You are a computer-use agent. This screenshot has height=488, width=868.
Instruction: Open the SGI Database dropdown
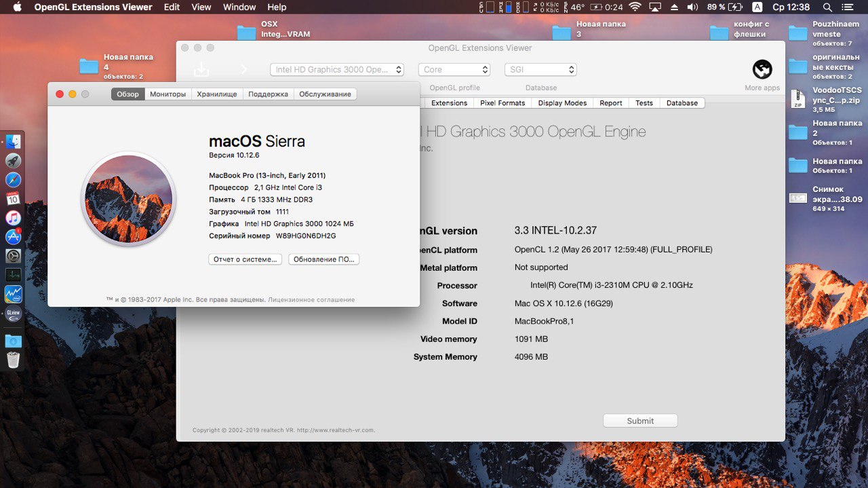[540, 69]
